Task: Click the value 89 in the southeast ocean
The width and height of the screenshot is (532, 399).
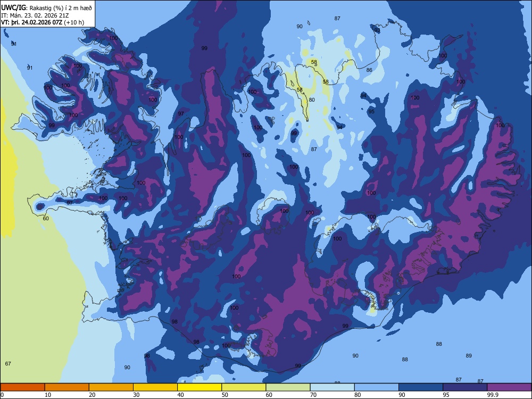Action: coord(469,356)
